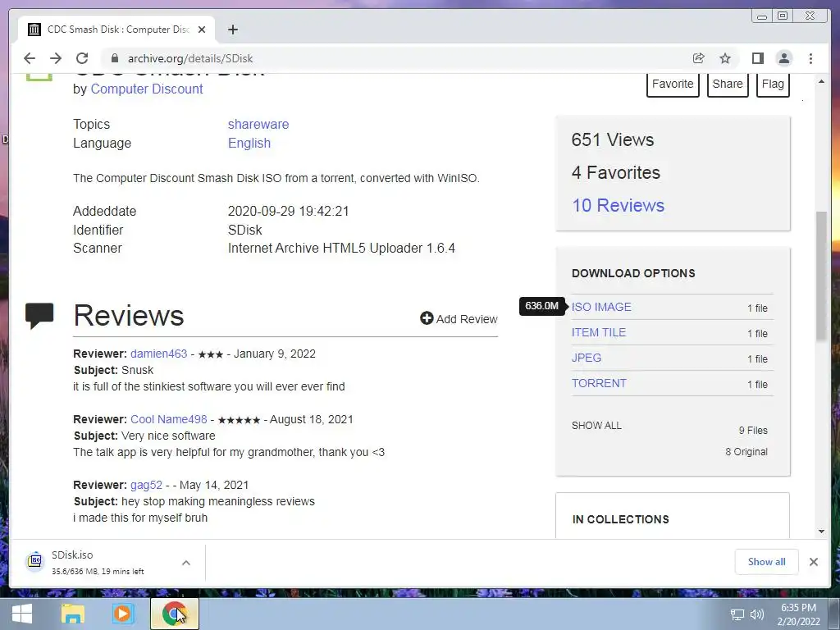Close the CDC Smash Disk tab
Viewport: 840px width, 630px height.
point(202,30)
